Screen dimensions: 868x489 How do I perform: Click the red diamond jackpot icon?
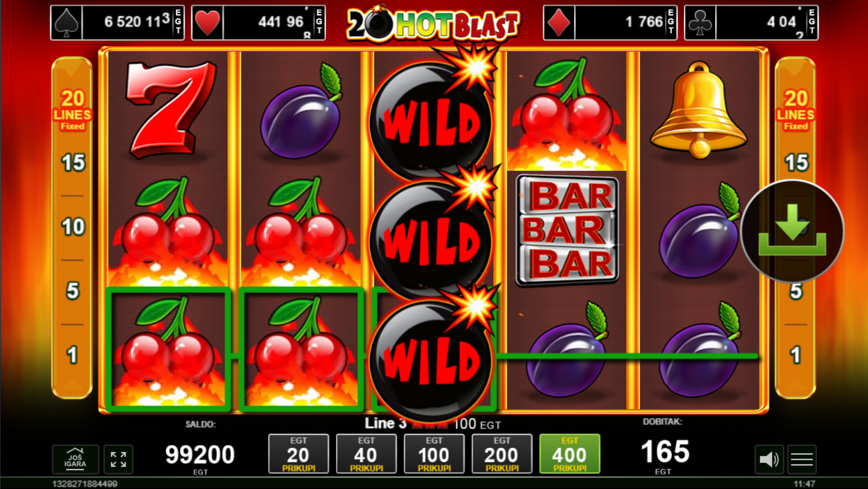tap(559, 23)
